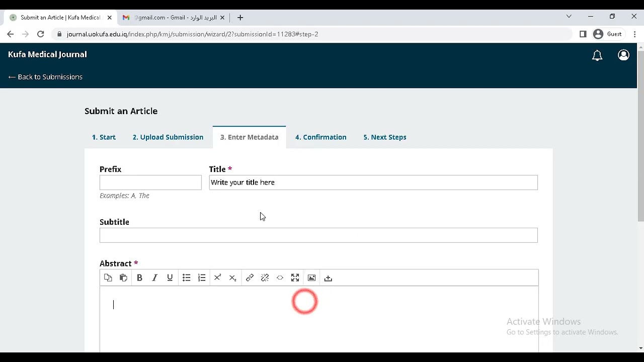
Task: Insert a bulleted list in abstract
Action: (x=186, y=278)
